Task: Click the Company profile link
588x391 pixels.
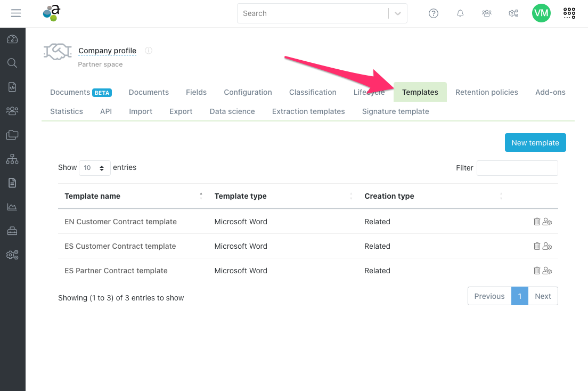Action: click(x=107, y=51)
